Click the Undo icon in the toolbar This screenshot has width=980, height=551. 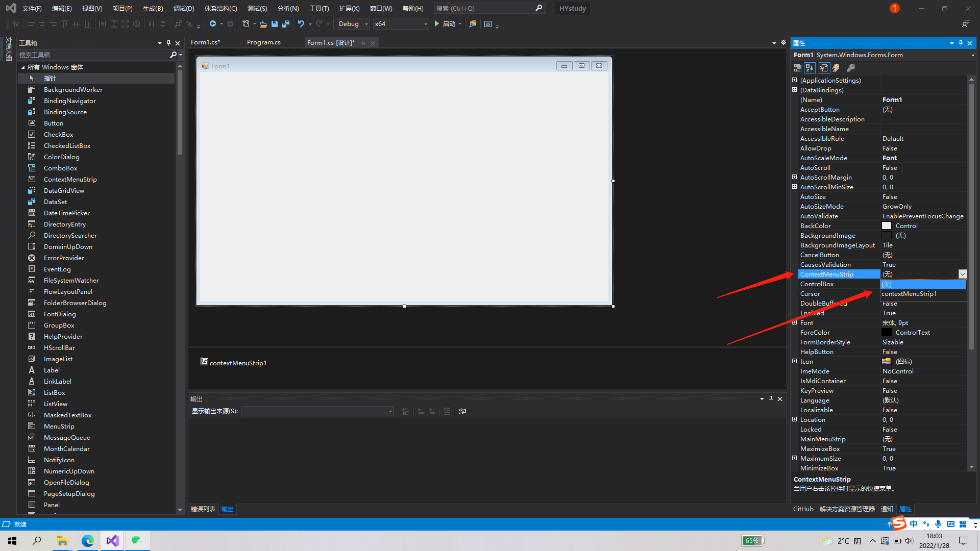pyautogui.click(x=302, y=23)
